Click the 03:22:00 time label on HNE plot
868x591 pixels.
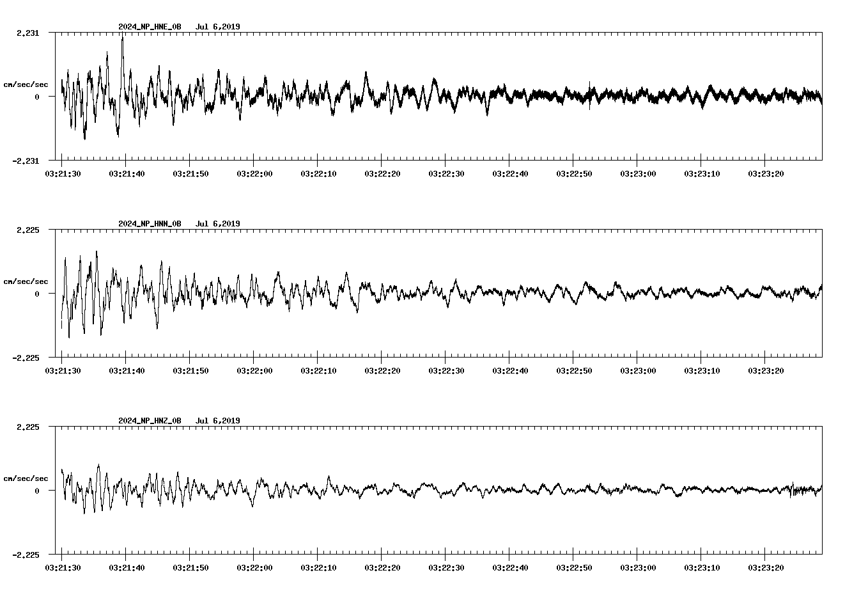(x=254, y=173)
